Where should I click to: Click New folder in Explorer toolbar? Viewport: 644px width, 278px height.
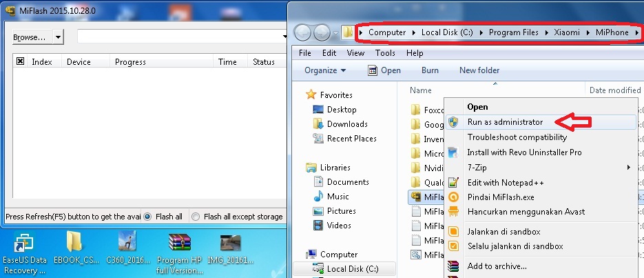pyautogui.click(x=479, y=70)
